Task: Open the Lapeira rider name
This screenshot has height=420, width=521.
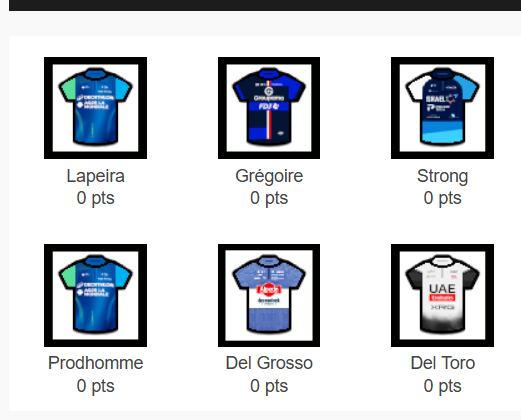Action: [x=95, y=176]
